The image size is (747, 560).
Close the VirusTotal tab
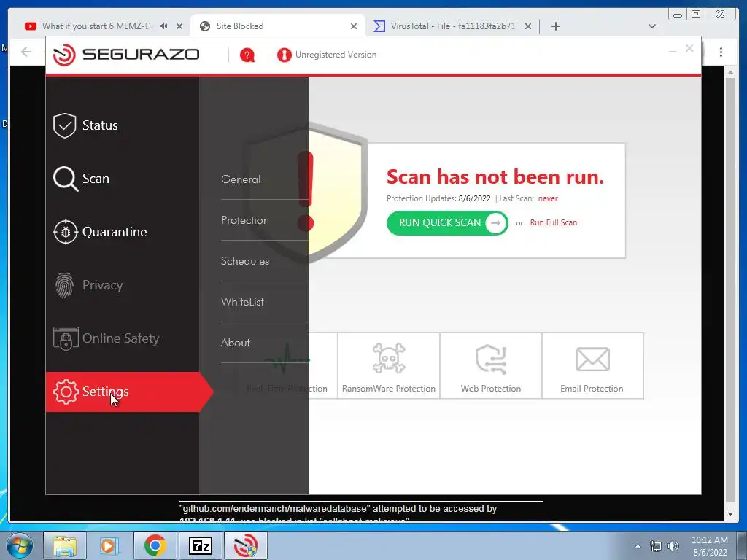point(528,27)
